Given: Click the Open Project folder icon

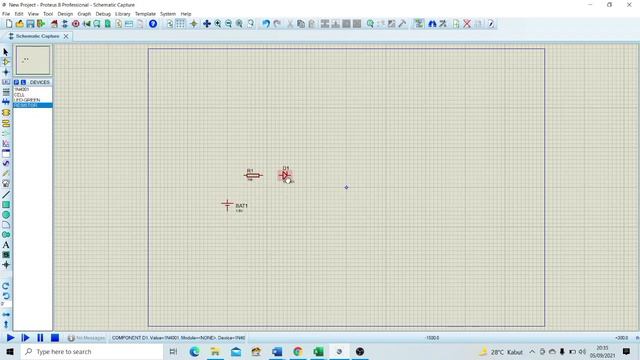Looking at the screenshot, I should tap(20, 24).
